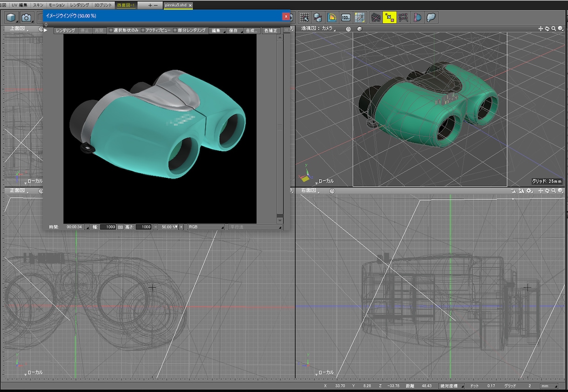Click the curve control points icon
Screen dimensions: 568x392
(x=403, y=18)
